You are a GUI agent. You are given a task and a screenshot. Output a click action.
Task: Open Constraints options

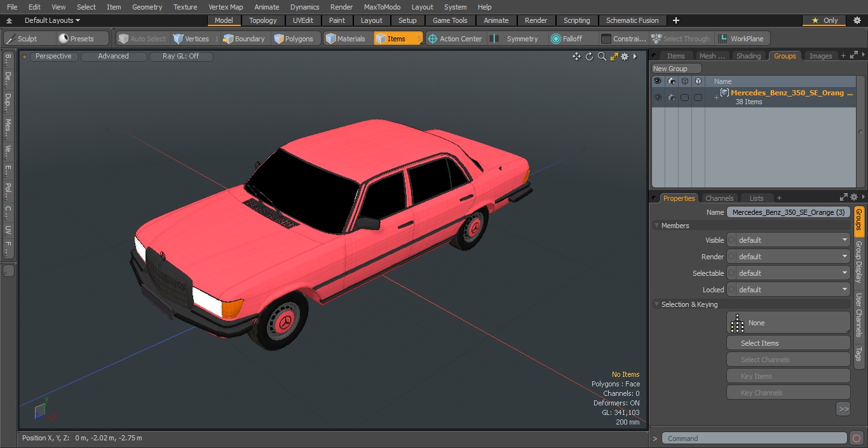coord(624,39)
